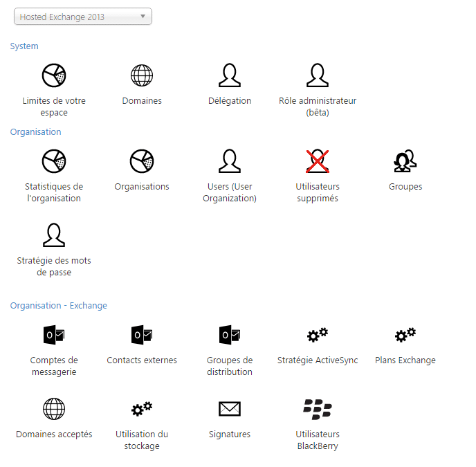
Task: Click the "Rôle administrateur (bêta)" text label
Action: (318, 107)
